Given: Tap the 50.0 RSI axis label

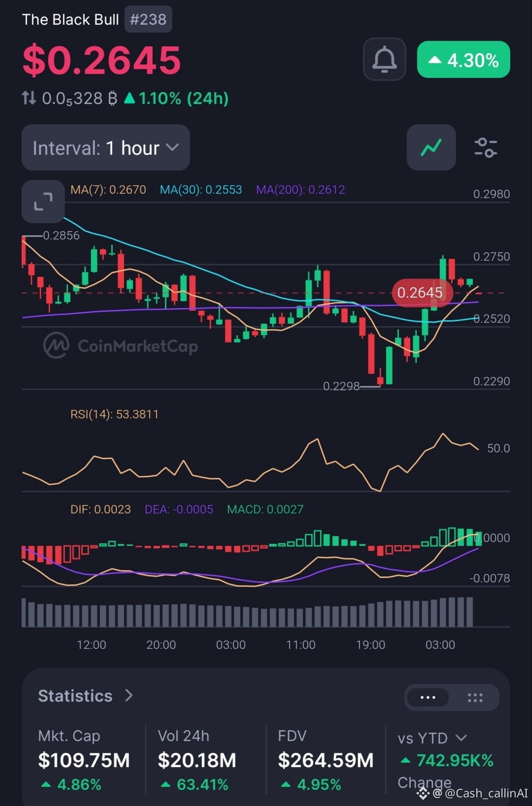Looking at the screenshot, I should tap(499, 448).
